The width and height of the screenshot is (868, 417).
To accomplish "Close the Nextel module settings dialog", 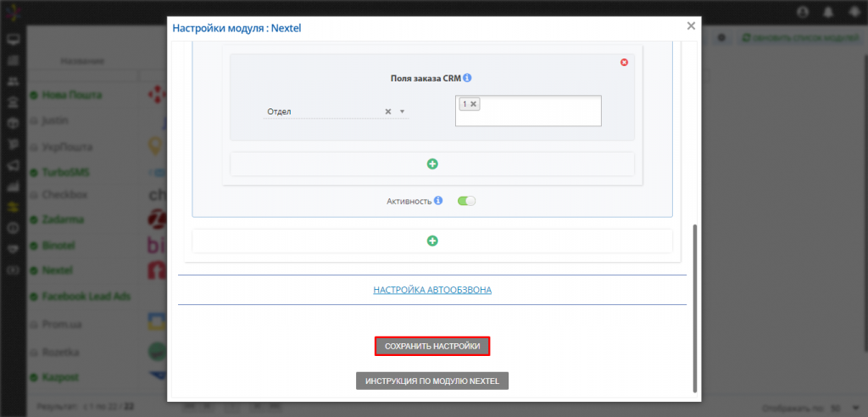I will pyautogui.click(x=691, y=26).
